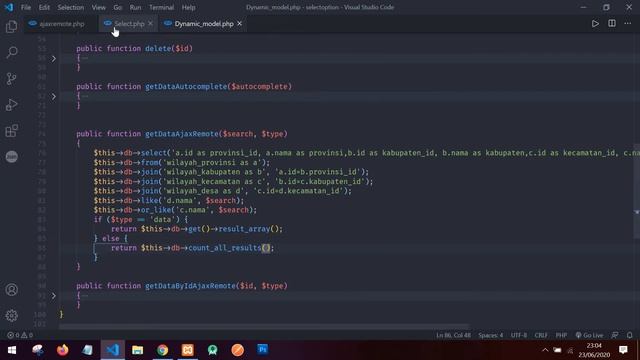Open File Explorer from the taskbar
This screenshot has width=640, height=360.
click(x=138, y=350)
